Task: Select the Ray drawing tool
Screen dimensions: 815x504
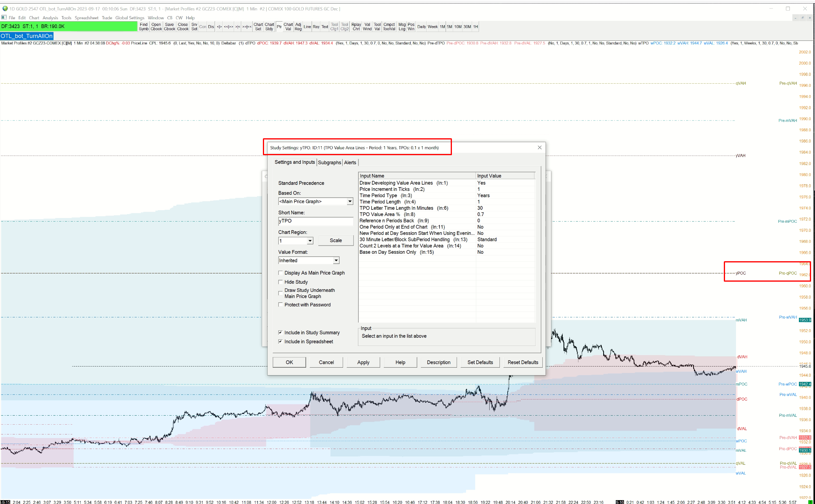Action: coord(316,27)
